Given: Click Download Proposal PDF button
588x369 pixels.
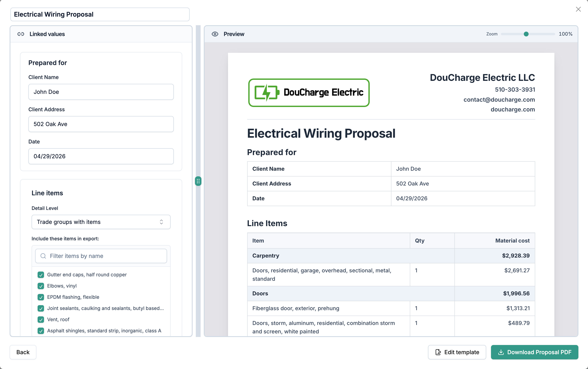Looking at the screenshot, I should click(x=534, y=352).
